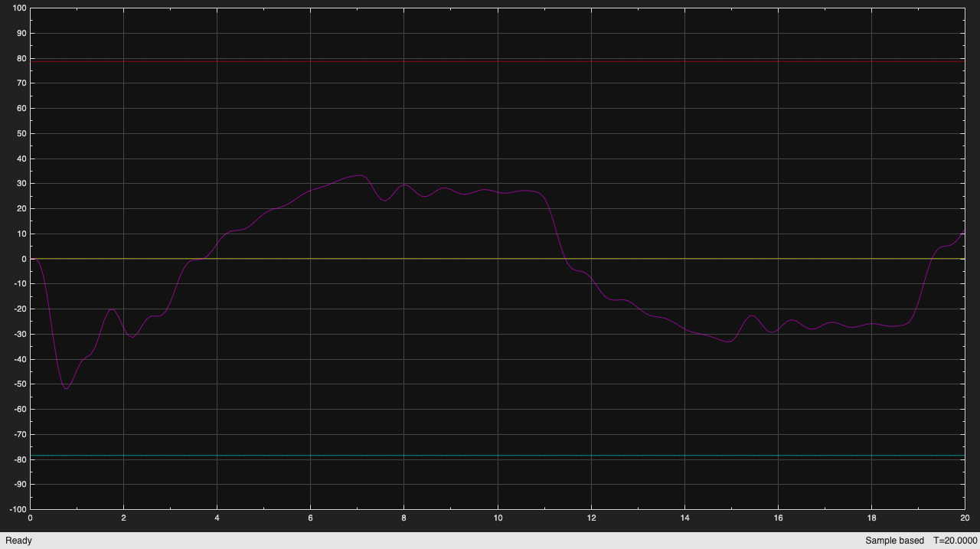Click the y-axis tick label "-30"
The image size is (980, 549).
pos(19,334)
